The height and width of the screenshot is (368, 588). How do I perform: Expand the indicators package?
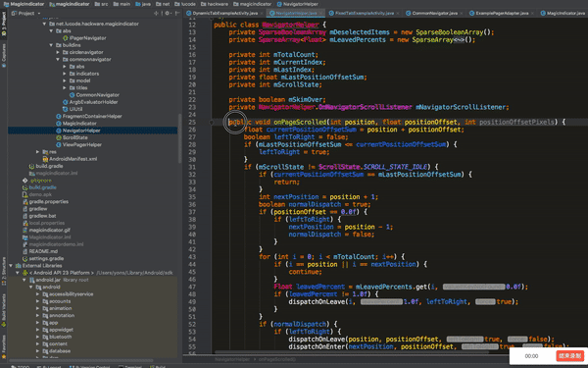pos(65,74)
